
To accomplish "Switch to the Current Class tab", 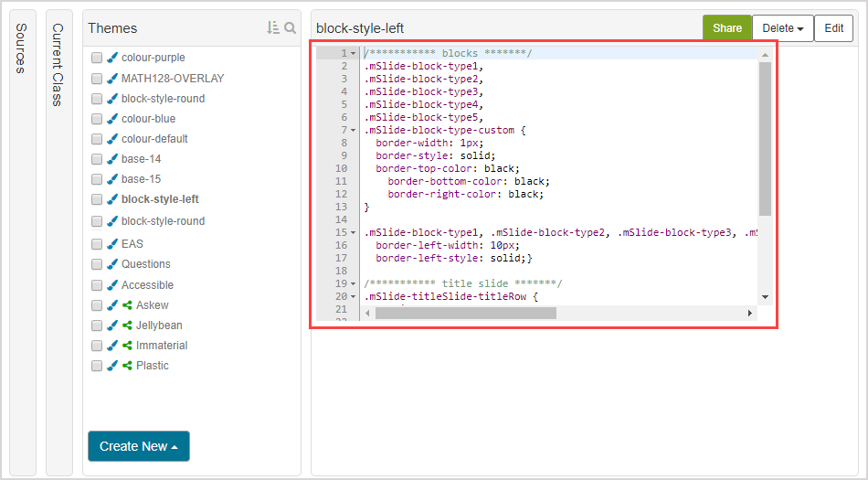I will pyautogui.click(x=58, y=65).
